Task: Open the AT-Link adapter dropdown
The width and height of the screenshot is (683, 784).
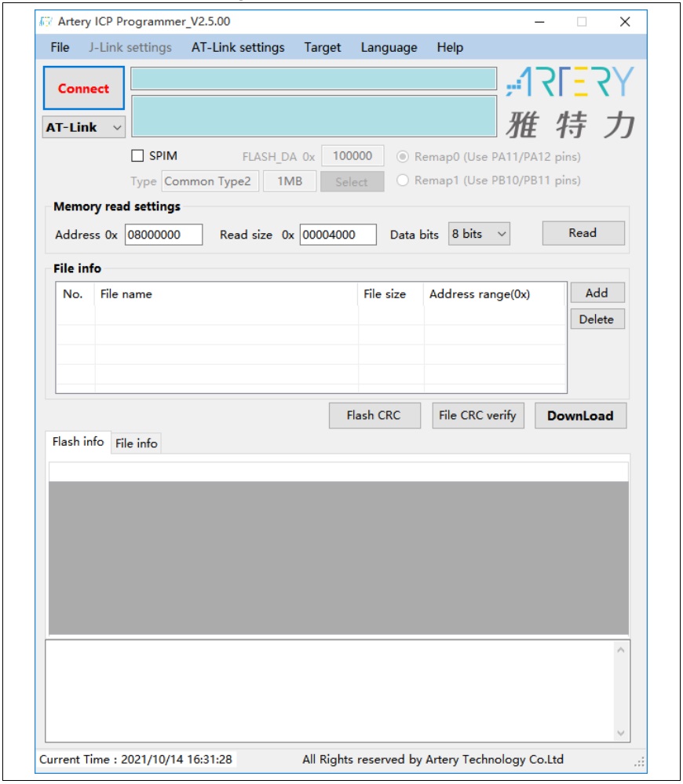Action: pos(83,127)
